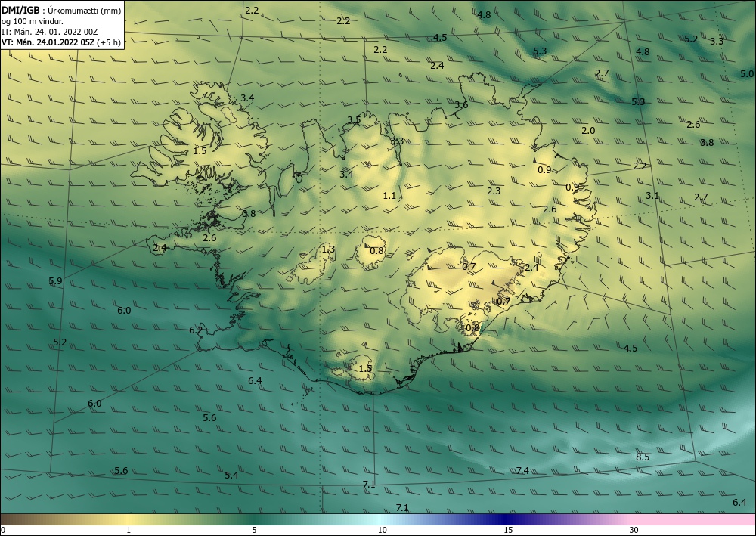Click the 3.1 value east of Iceland
The image size is (756, 536).
[x=652, y=195]
